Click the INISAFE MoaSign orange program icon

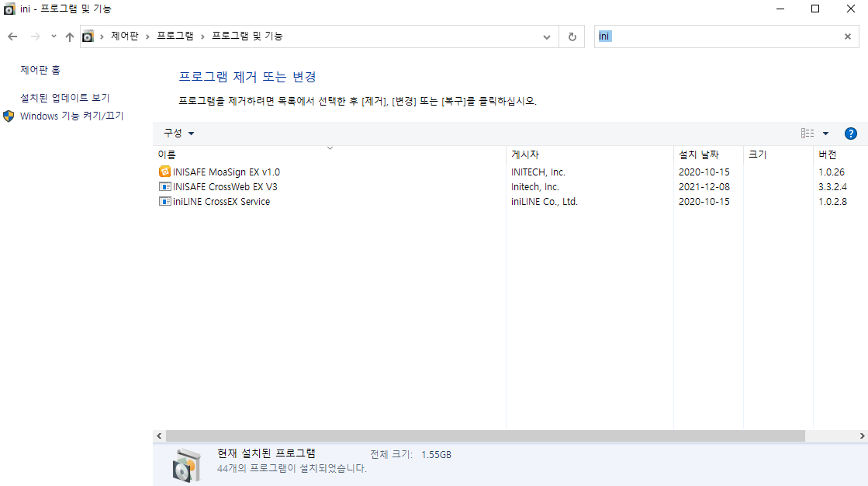click(164, 172)
